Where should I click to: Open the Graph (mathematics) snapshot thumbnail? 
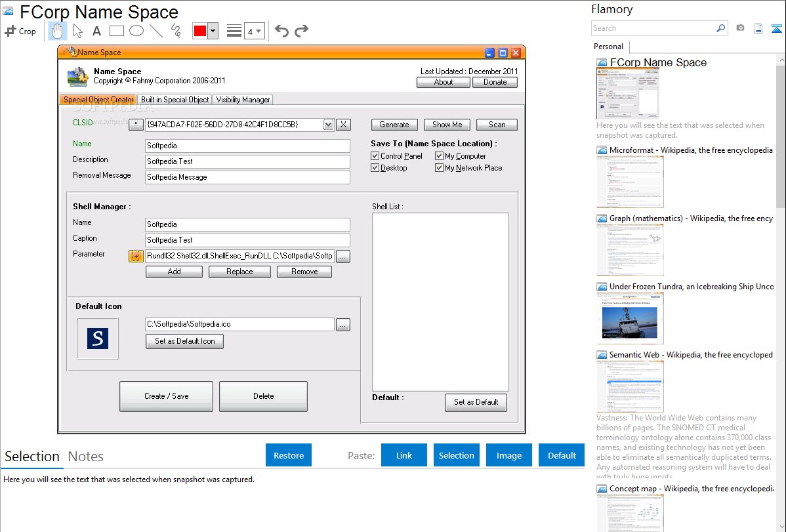click(630, 250)
